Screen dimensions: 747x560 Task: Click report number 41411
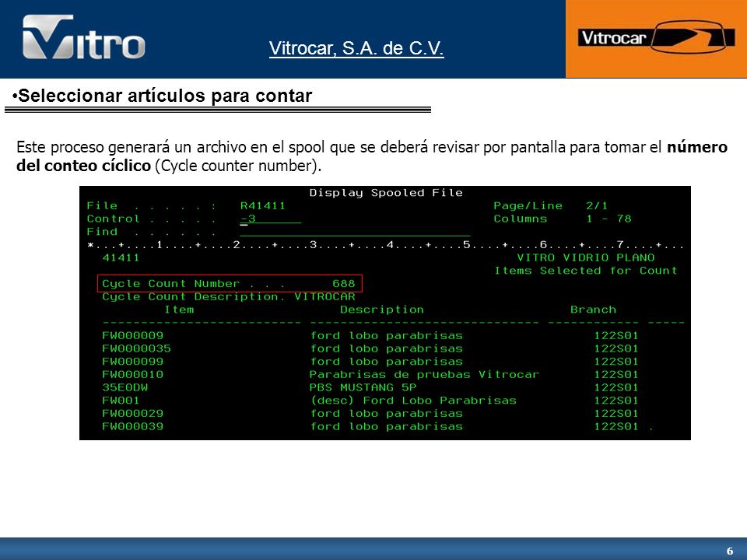click(121, 257)
